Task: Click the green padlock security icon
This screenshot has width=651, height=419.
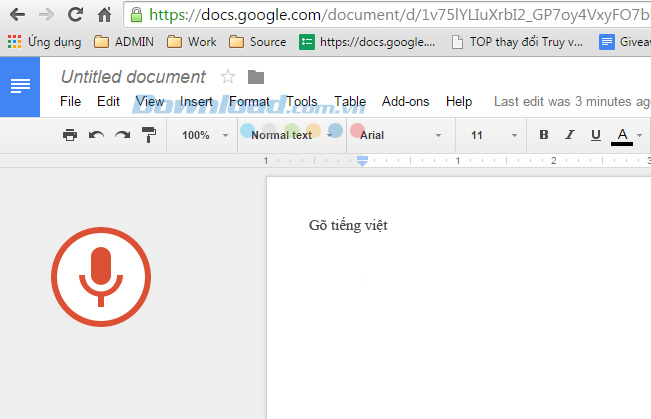Action: pyautogui.click(x=136, y=15)
